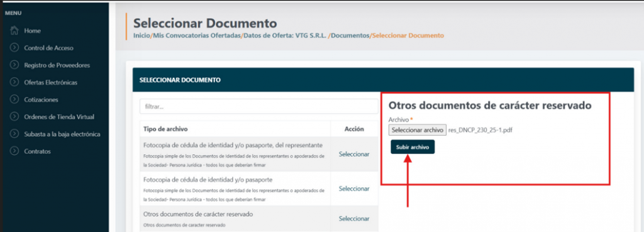The image size is (644, 232).
Task: Open Ofertas Electrónicas menu label
Action: coord(51,82)
